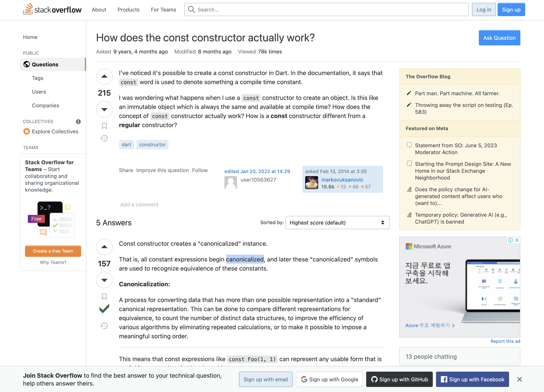Open the policy change for AI-generated content post
The width and height of the screenshot is (544, 392).
click(x=459, y=196)
